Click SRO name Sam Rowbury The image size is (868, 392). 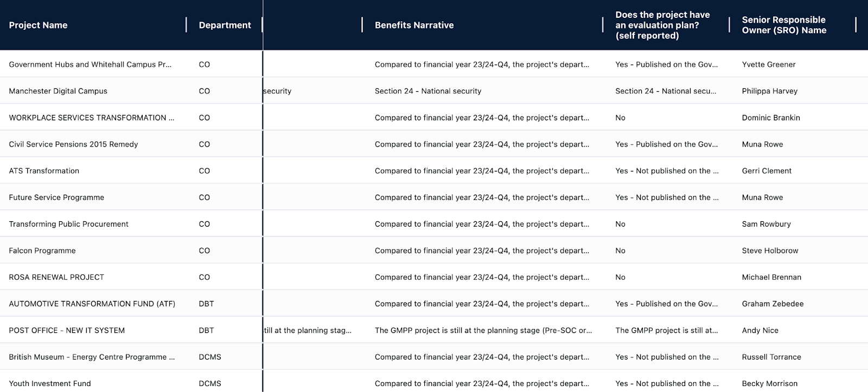[766, 224]
